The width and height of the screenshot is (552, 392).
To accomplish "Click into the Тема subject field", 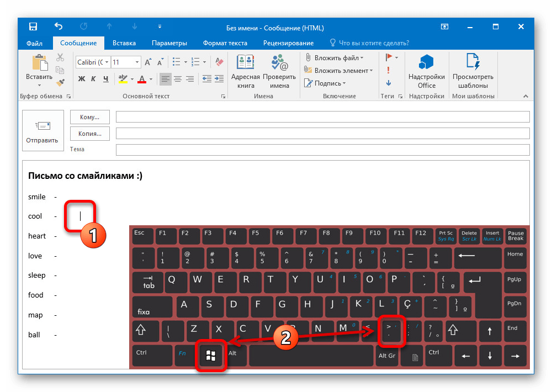I will 322,150.
